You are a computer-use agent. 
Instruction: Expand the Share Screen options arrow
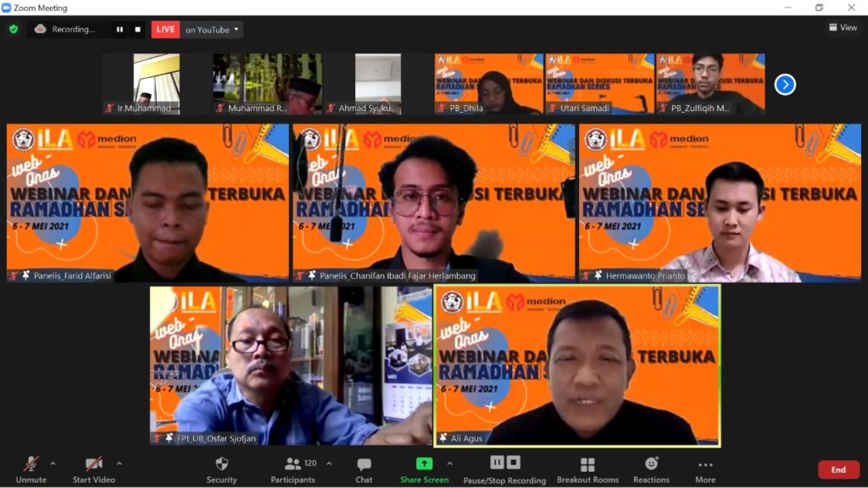tap(449, 463)
